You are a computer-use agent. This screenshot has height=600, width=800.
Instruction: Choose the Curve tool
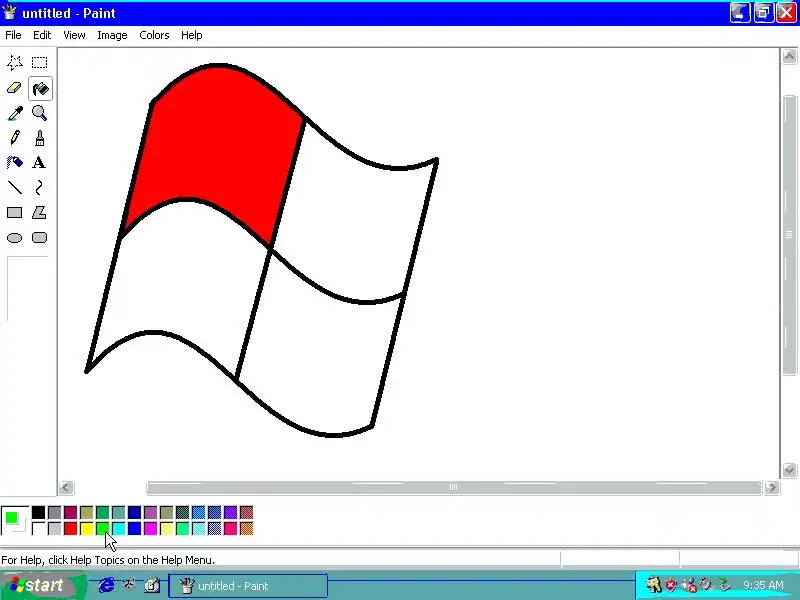click(40, 188)
